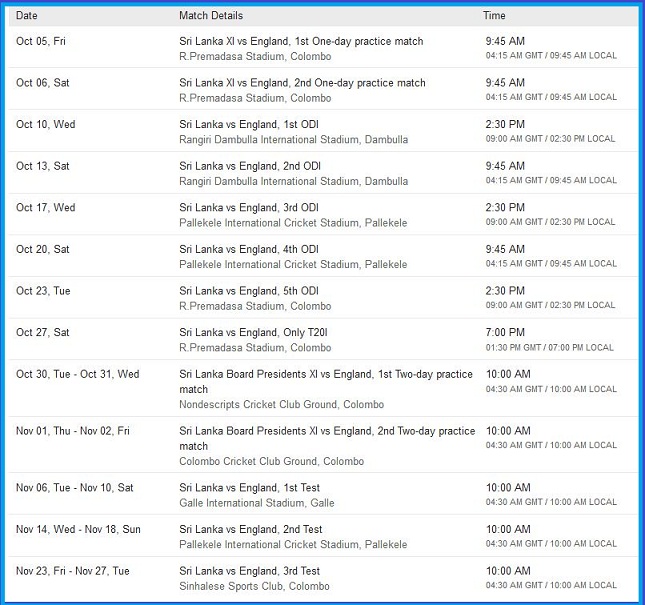Open the 2nd One-day practice match entry

pyautogui.click(x=302, y=83)
